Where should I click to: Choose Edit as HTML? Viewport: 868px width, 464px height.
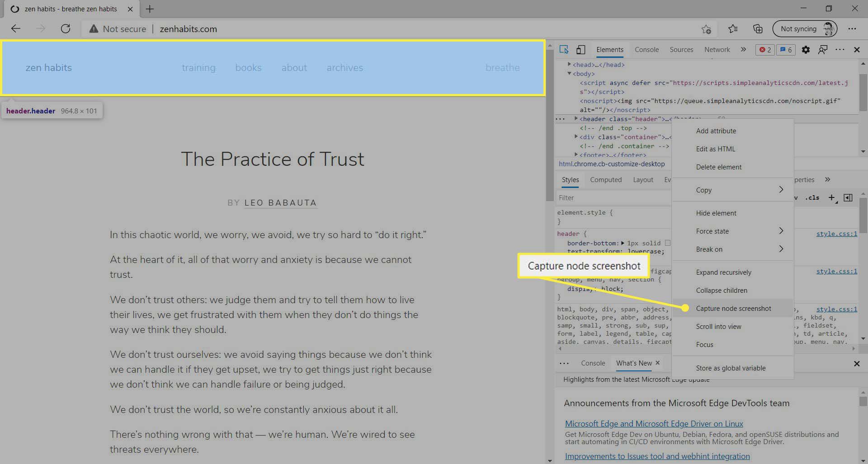tap(732, 149)
